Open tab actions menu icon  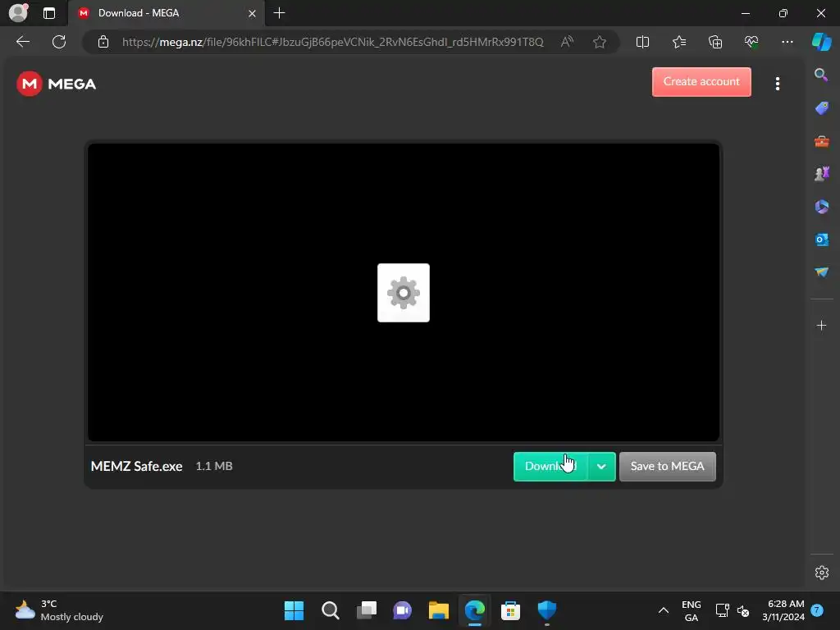pos(49,13)
